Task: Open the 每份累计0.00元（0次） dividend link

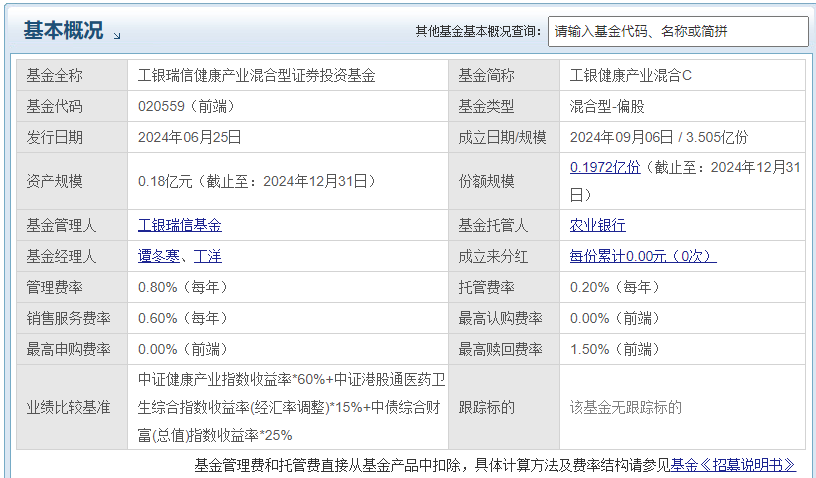Action: coord(643,256)
